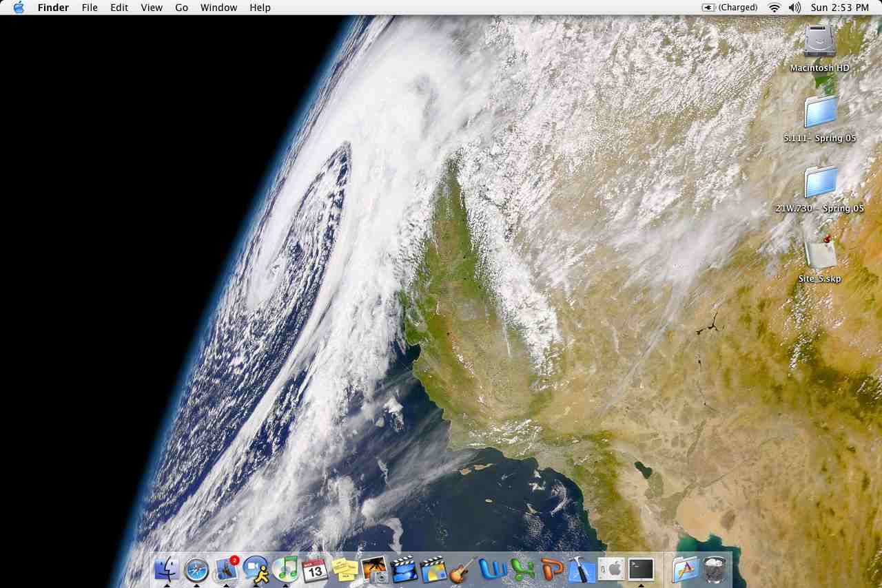Open the Trash in the Dock

715,569
